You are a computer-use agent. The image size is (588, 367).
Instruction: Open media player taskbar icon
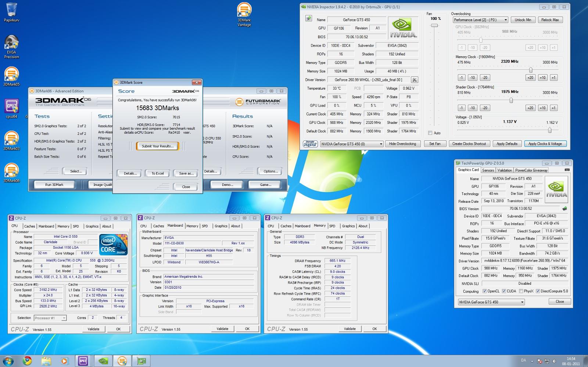coord(65,361)
